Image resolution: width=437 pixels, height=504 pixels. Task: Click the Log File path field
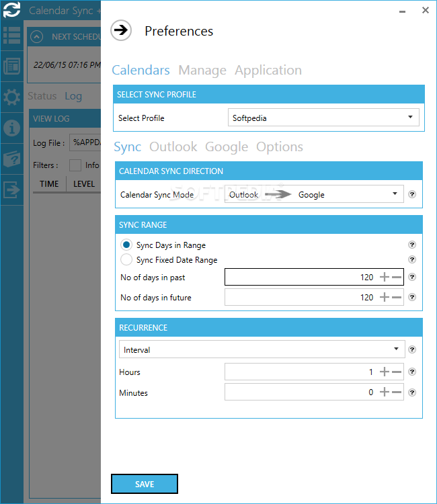(85, 142)
